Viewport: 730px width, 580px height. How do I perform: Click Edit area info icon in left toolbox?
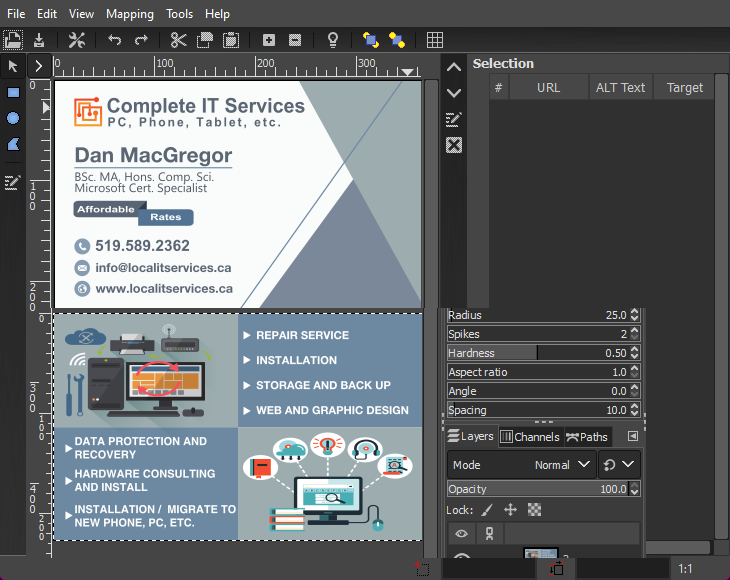(x=13, y=182)
